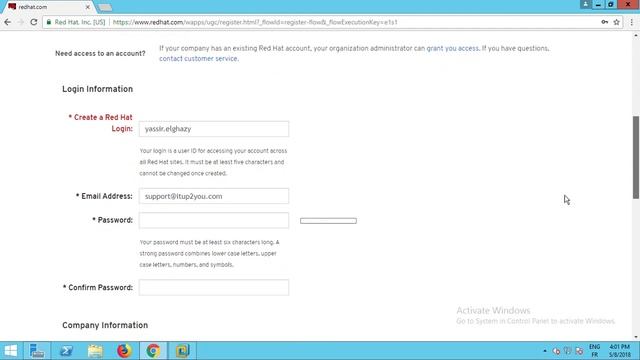Click the ENG FR language indicator
Image resolution: width=640 pixels, height=360 pixels.
pyautogui.click(x=595, y=351)
